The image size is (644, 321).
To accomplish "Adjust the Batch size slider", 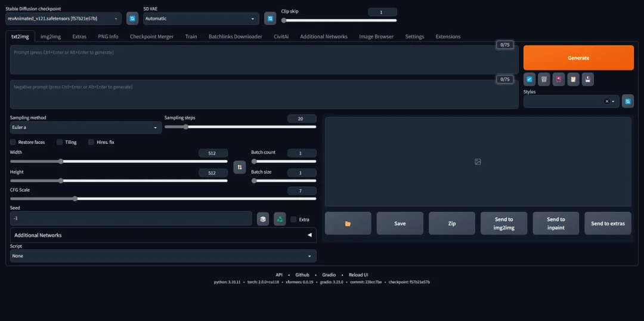I will click(284, 180).
